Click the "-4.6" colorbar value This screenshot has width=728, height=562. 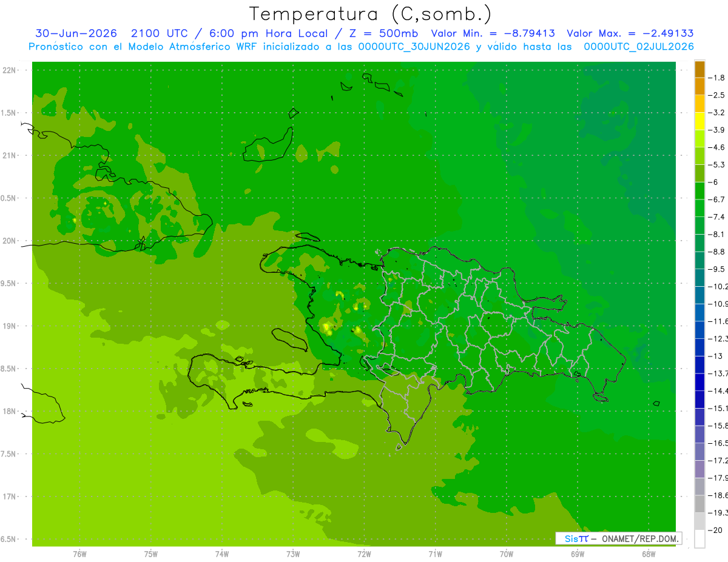(x=716, y=147)
